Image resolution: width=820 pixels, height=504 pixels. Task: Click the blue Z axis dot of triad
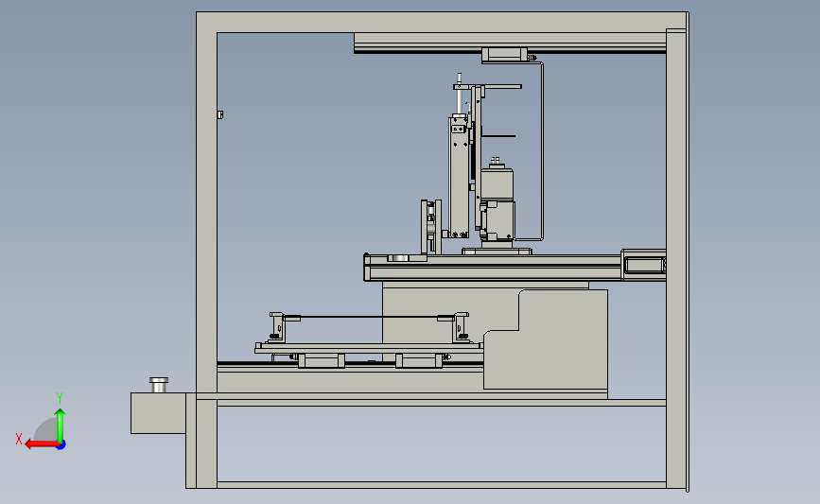coord(61,445)
